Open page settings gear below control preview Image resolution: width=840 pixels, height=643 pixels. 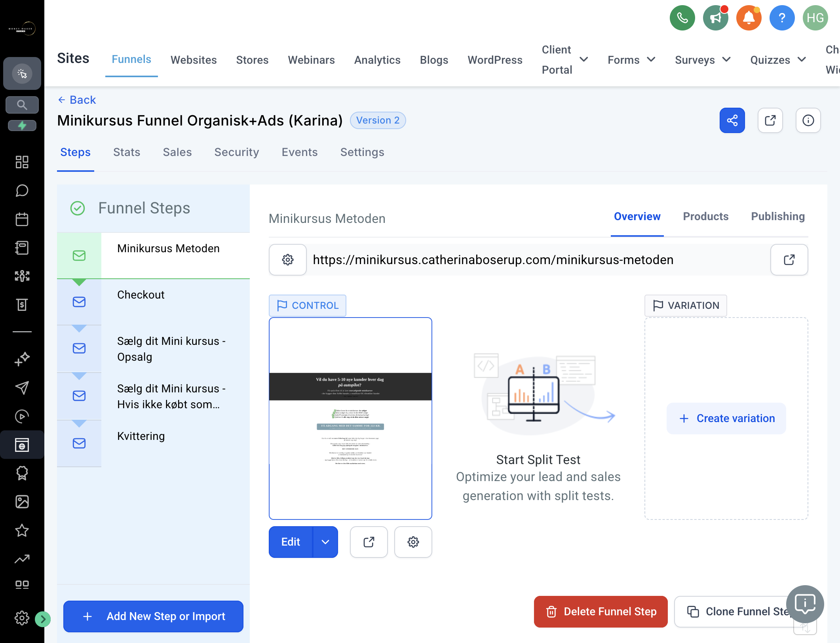413,542
